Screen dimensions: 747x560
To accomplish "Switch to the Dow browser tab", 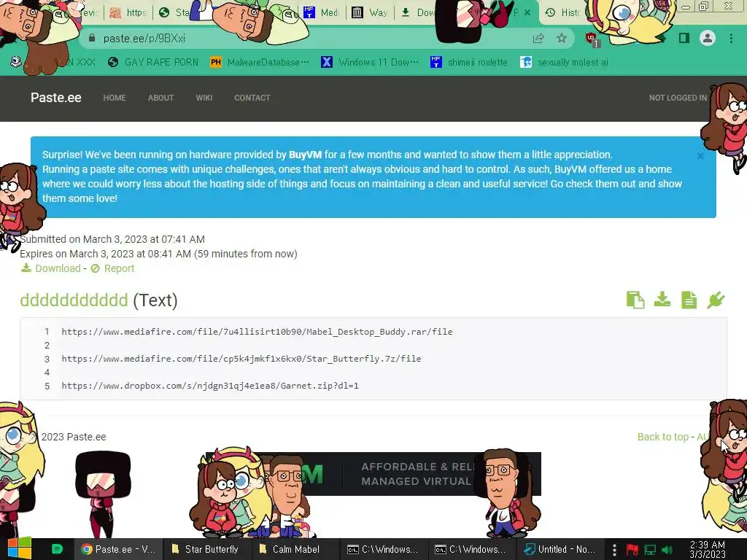I will 417,12.
